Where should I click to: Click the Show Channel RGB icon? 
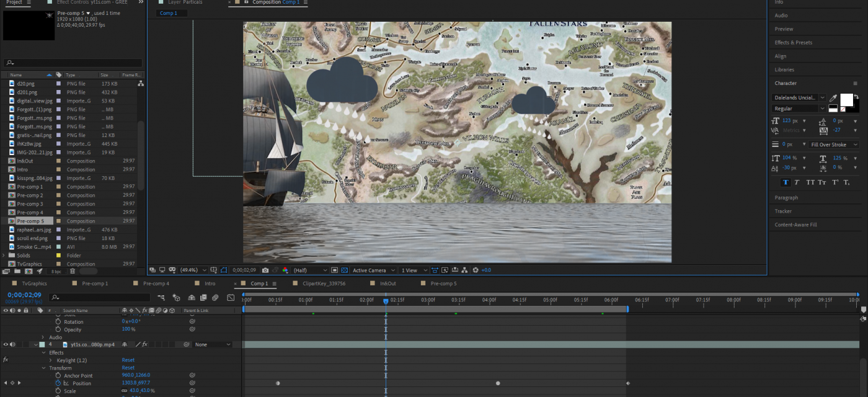(285, 270)
